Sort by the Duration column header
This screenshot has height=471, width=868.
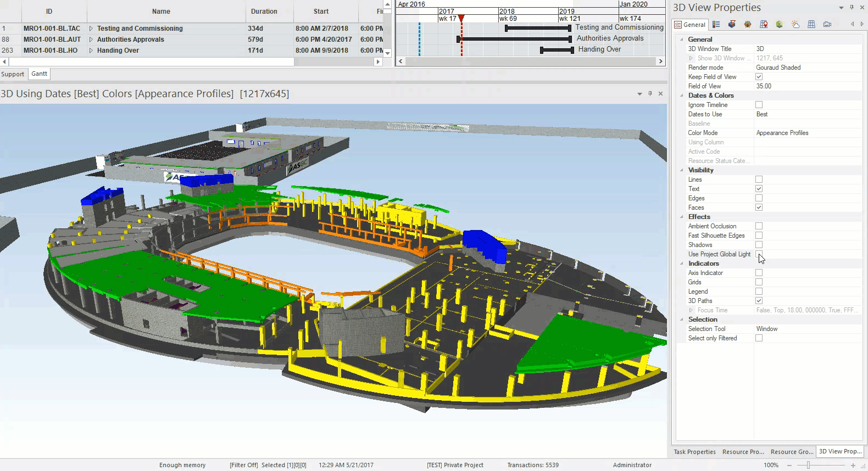click(x=264, y=12)
